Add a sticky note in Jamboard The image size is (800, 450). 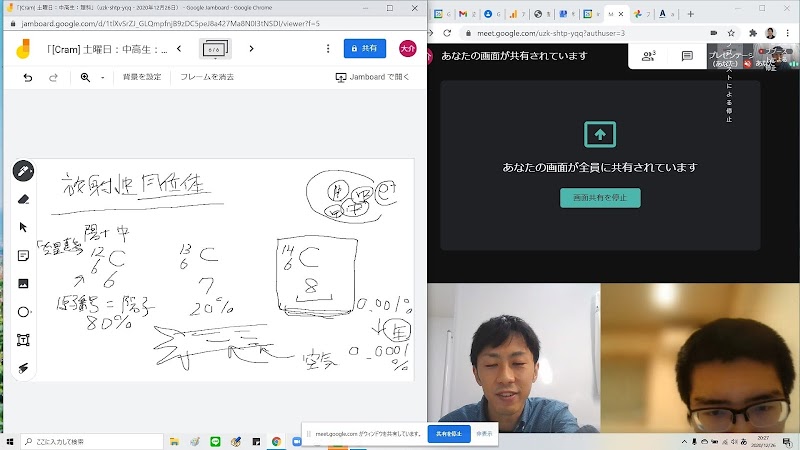click(23, 256)
